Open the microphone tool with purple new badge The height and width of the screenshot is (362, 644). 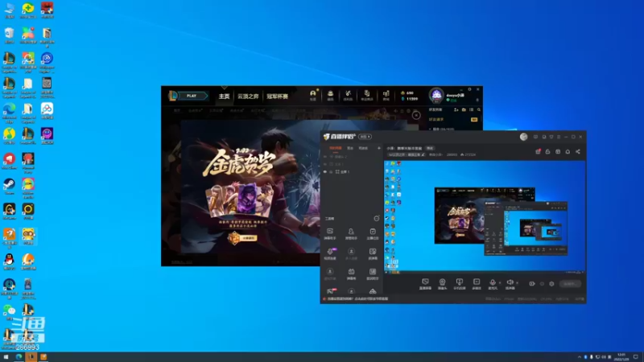click(330, 253)
